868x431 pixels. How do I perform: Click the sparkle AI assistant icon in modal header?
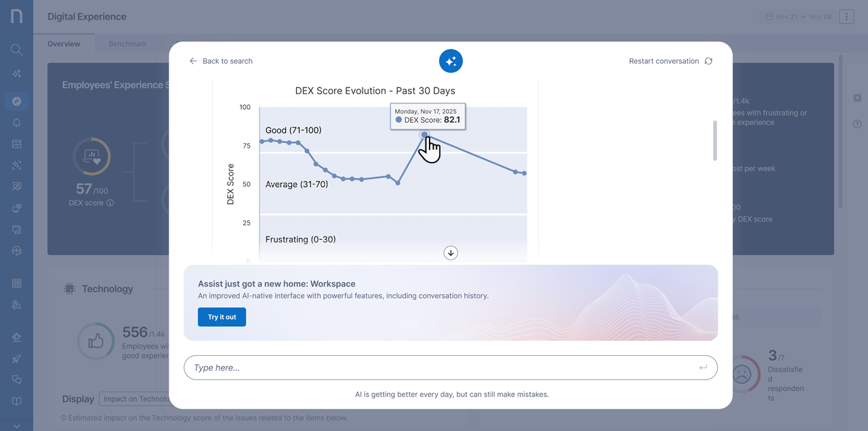coord(451,61)
